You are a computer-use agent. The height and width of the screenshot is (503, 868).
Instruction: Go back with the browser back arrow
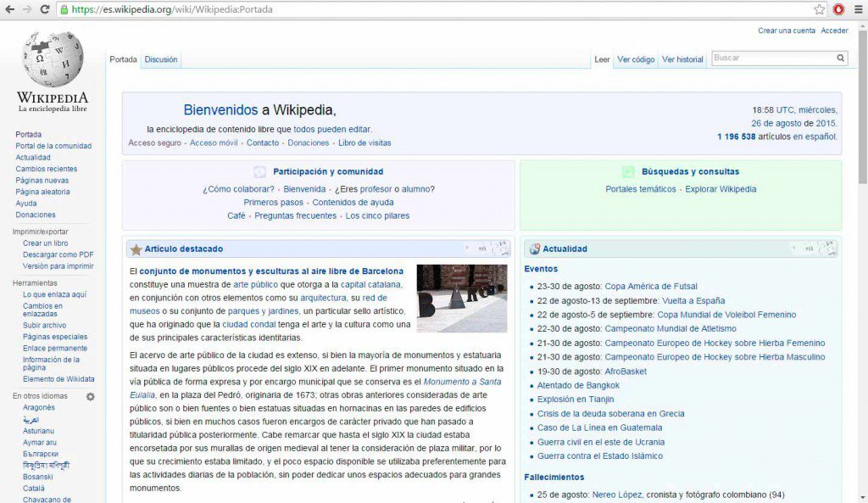(10, 9)
